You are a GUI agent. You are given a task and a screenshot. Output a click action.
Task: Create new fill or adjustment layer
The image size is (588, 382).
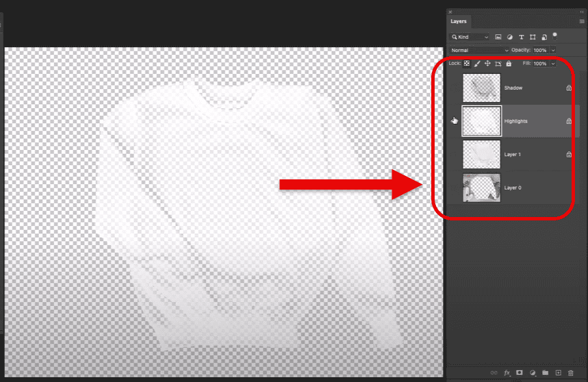click(x=533, y=372)
